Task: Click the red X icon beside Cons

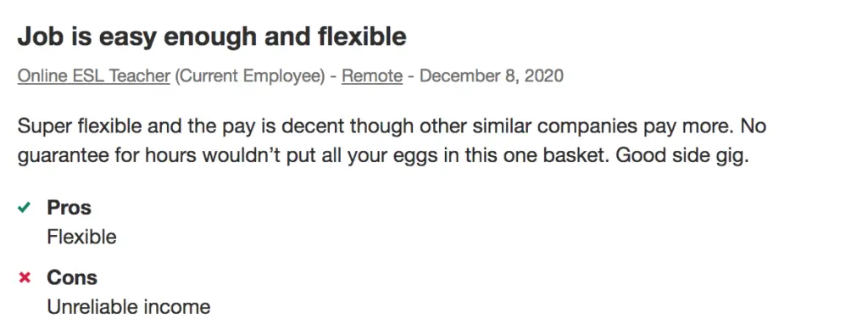Action: click(x=25, y=277)
